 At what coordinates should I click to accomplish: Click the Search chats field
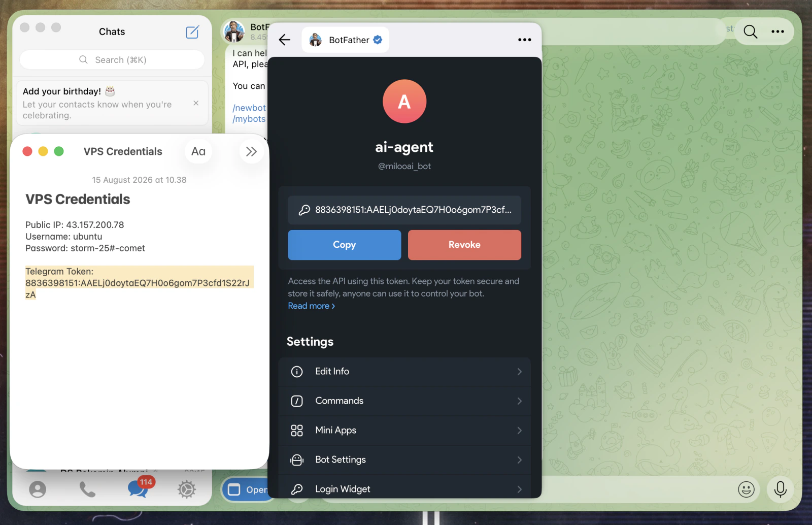pos(112,60)
